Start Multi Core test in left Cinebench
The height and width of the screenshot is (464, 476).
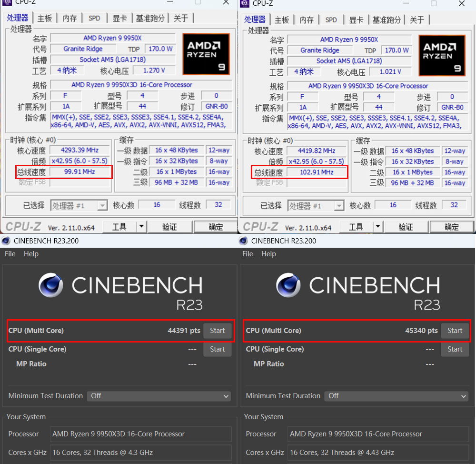pos(218,331)
